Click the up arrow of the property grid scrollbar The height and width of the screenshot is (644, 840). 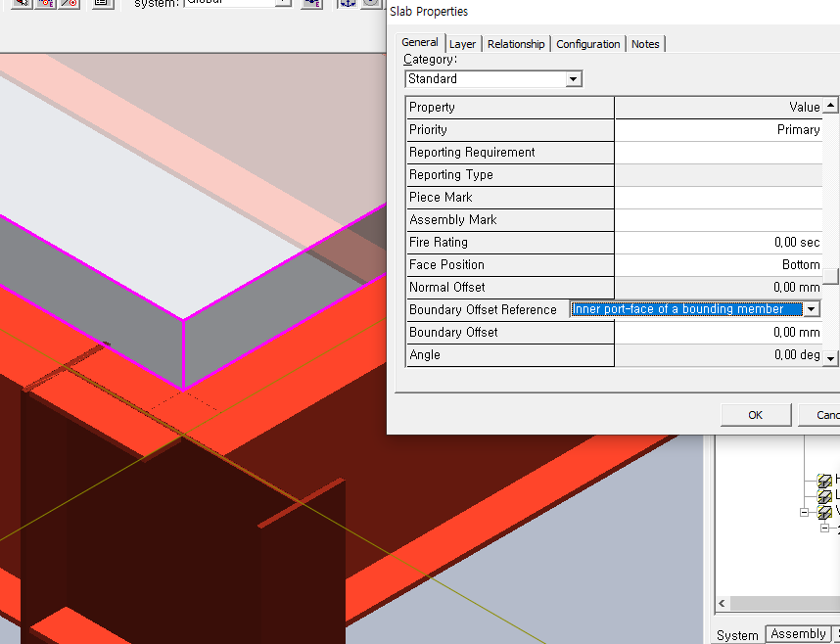pos(830,105)
